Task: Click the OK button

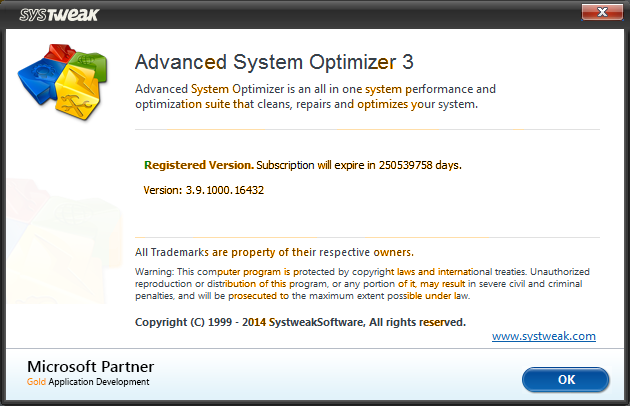Action: pos(565,379)
